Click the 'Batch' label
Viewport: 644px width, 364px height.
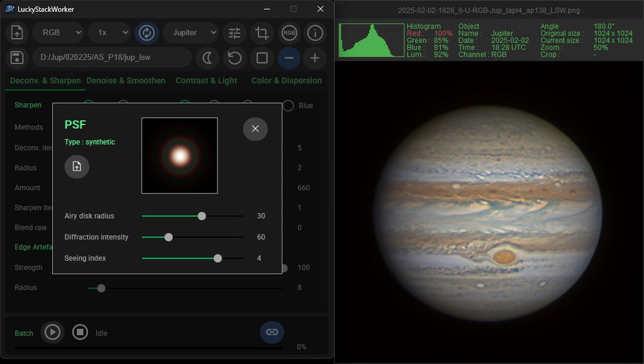coord(24,333)
